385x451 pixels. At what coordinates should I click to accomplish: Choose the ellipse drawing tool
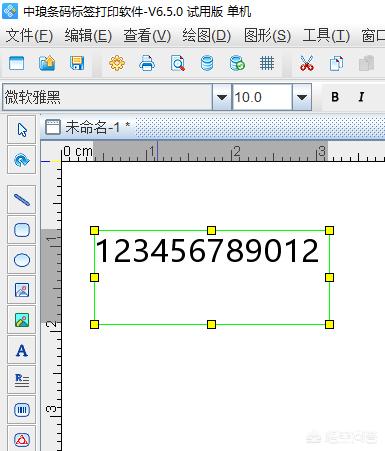click(22, 260)
